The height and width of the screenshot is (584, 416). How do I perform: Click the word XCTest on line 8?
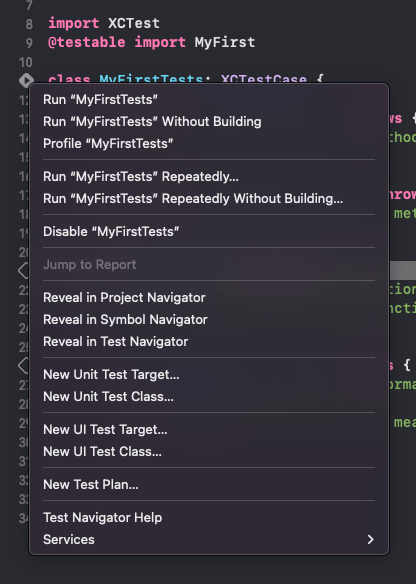134,23
